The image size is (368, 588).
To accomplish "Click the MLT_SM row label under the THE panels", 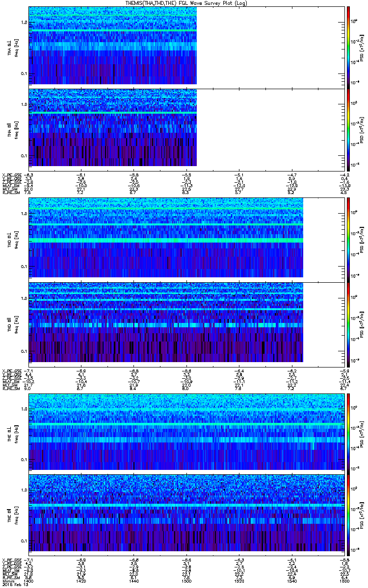I will (9, 573).
